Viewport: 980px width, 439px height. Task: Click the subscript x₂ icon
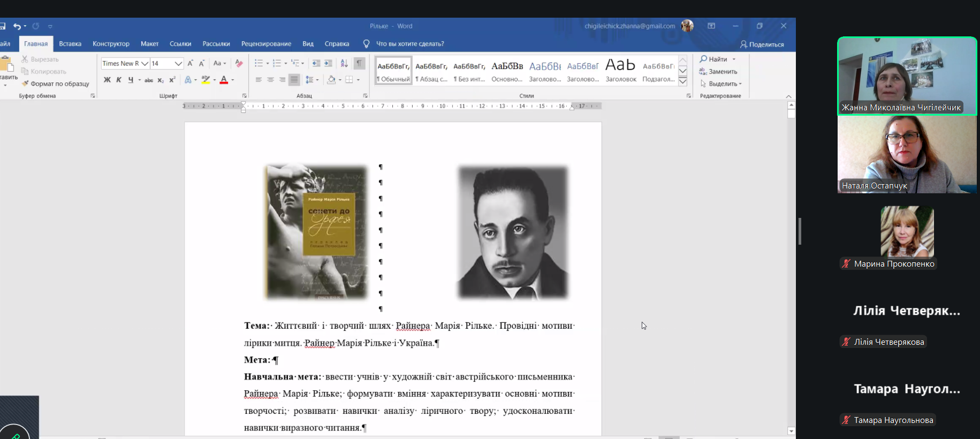point(161,80)
